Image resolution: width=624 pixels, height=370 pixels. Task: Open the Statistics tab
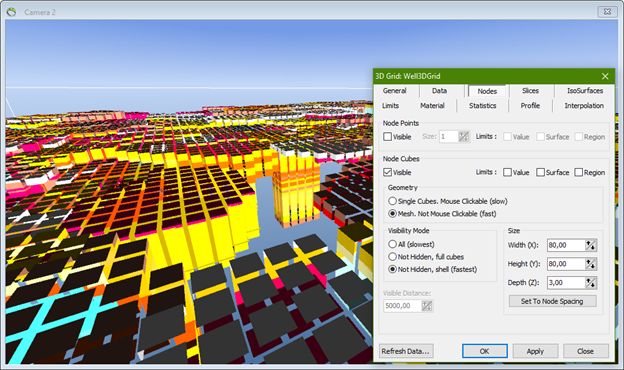point(482,106)
